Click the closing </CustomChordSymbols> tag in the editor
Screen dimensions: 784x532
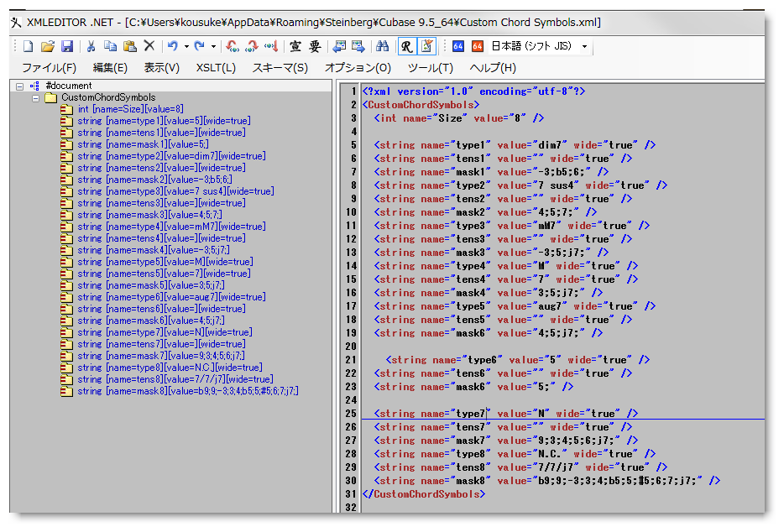tap(424, 494)
